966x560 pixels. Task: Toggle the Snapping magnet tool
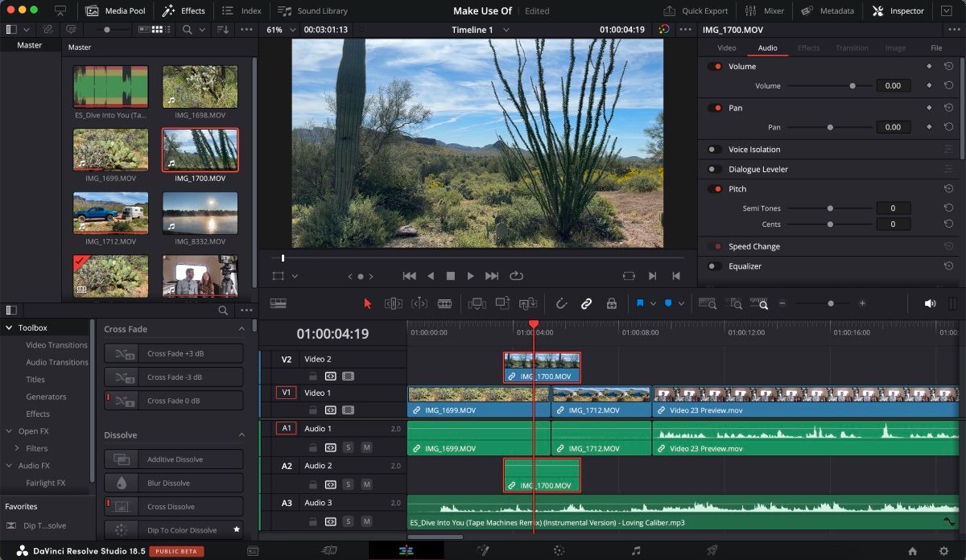tap(562, 303)
